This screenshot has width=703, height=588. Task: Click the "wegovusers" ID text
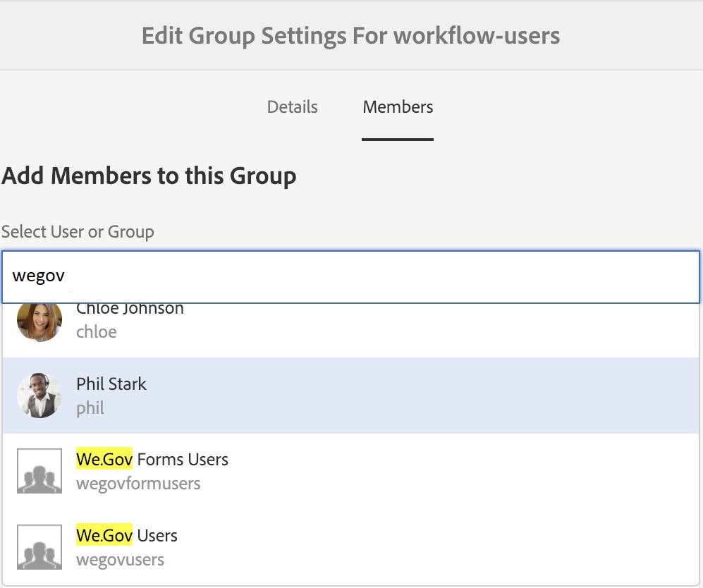pyautogui.click(x=120, y=560)
